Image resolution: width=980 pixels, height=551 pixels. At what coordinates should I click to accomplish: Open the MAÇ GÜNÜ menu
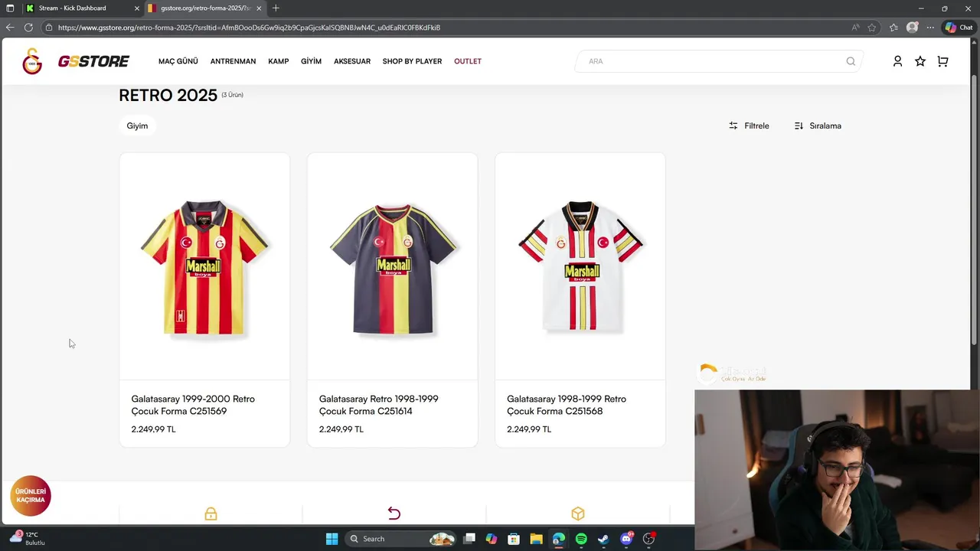(178, 61)
